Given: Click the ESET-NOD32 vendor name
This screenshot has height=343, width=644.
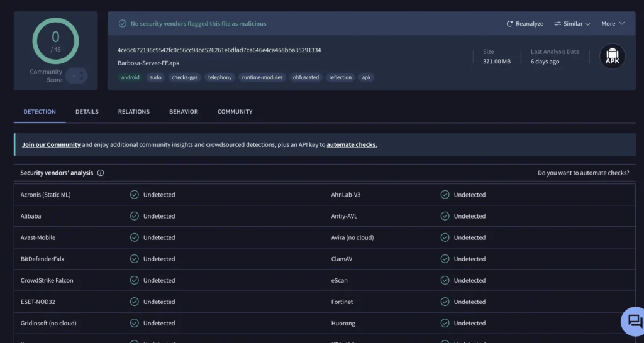Looking at the screenshot, I should 38,302.
